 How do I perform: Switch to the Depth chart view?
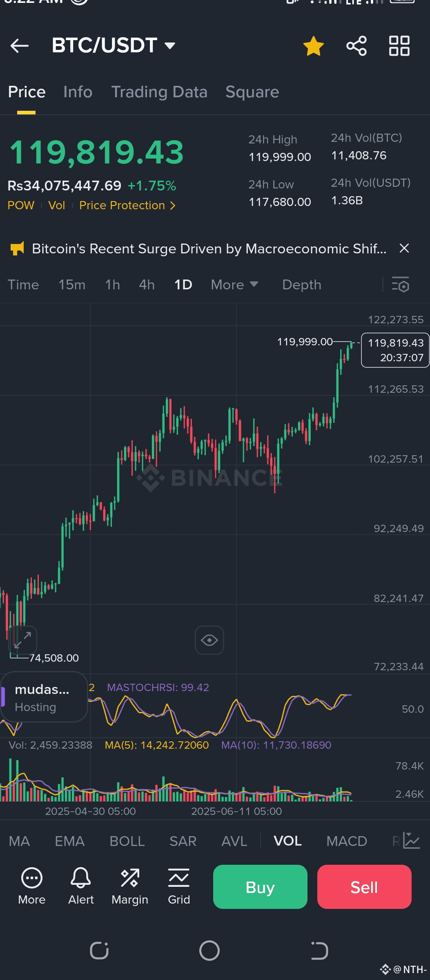click(x=302, y=285)
